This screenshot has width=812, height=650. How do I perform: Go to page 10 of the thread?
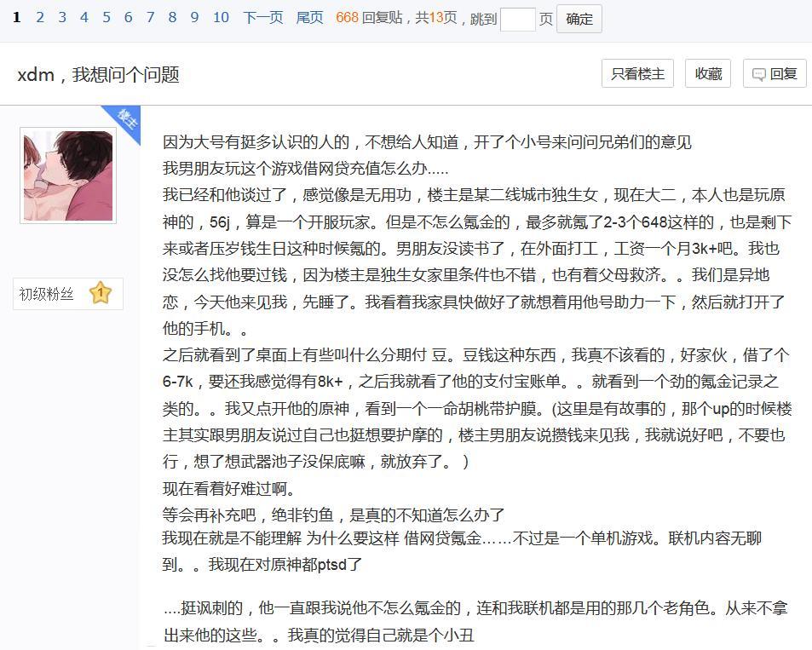tap(221, 18)
